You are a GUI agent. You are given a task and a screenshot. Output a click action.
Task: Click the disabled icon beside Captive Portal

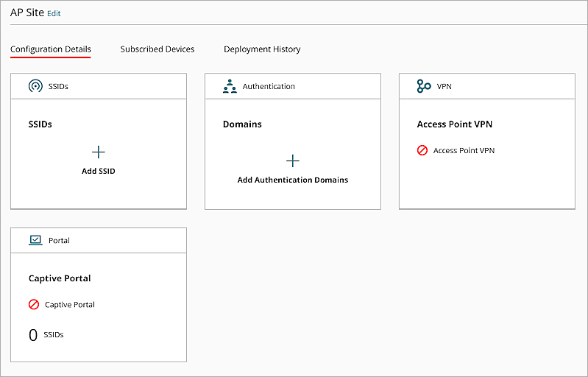[x=34, y=304]
